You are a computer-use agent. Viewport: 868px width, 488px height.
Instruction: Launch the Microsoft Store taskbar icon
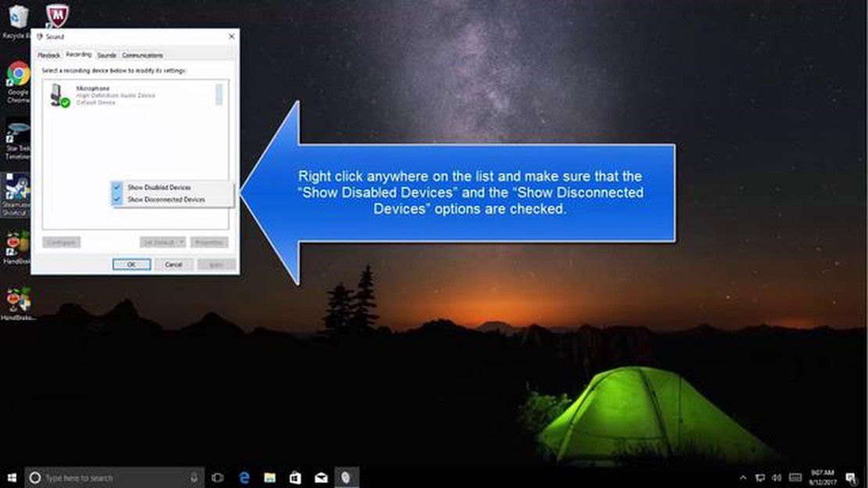[x=295, y=477]
